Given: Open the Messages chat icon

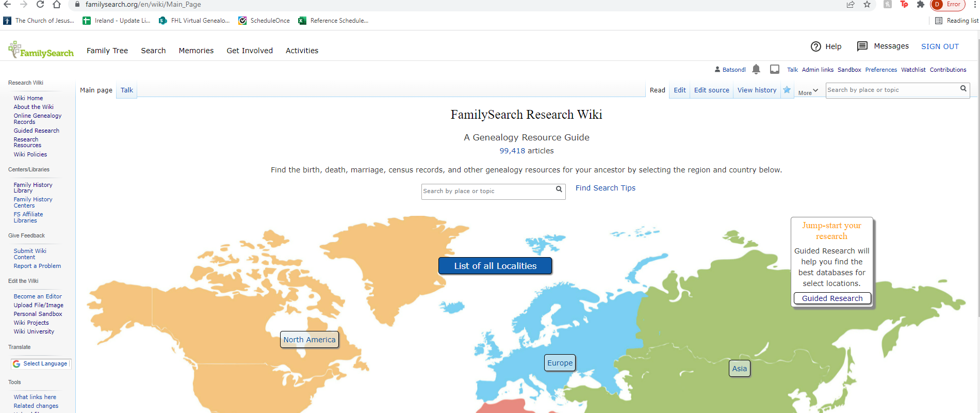Looking at the screenshot, I should click(x=862, y=46).
